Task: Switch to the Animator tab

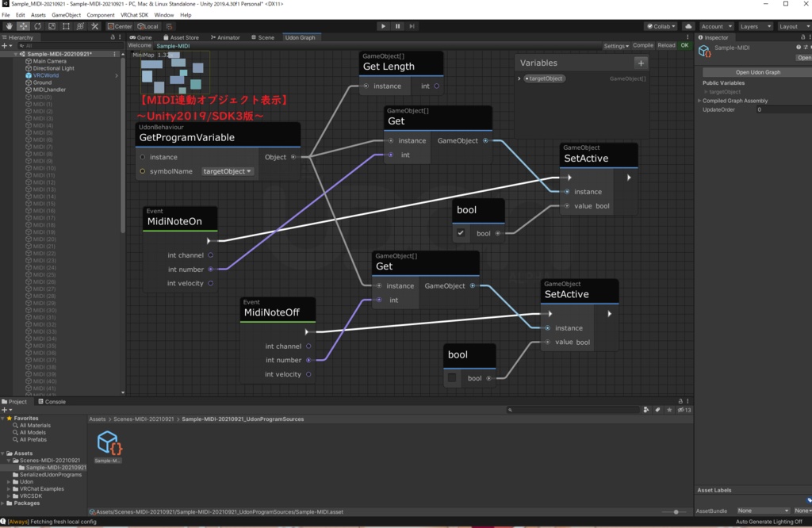Action: point(225,37)
